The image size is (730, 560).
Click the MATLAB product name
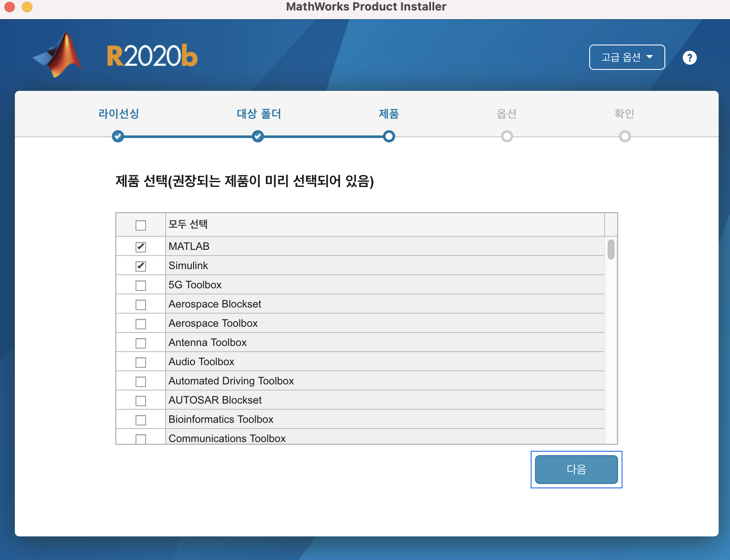189,246
